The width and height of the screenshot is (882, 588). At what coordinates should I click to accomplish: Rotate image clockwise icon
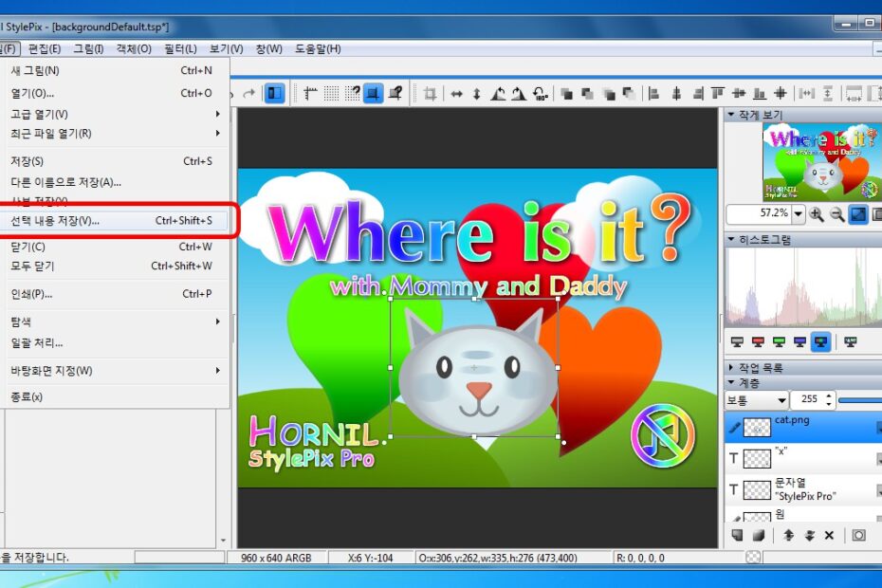(x=519, y=93)
